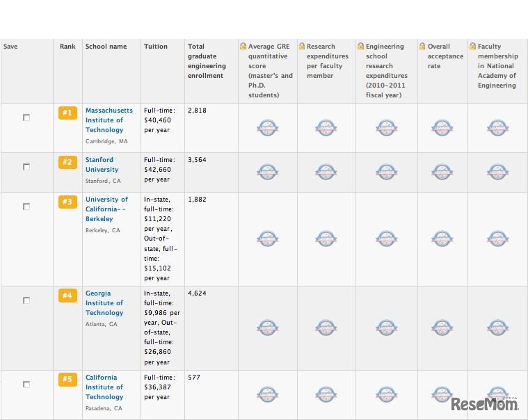Image resolution: width=528 pixels, height=420 pixels.
Task: Sort by the School name column header
Action: (106, 47)
